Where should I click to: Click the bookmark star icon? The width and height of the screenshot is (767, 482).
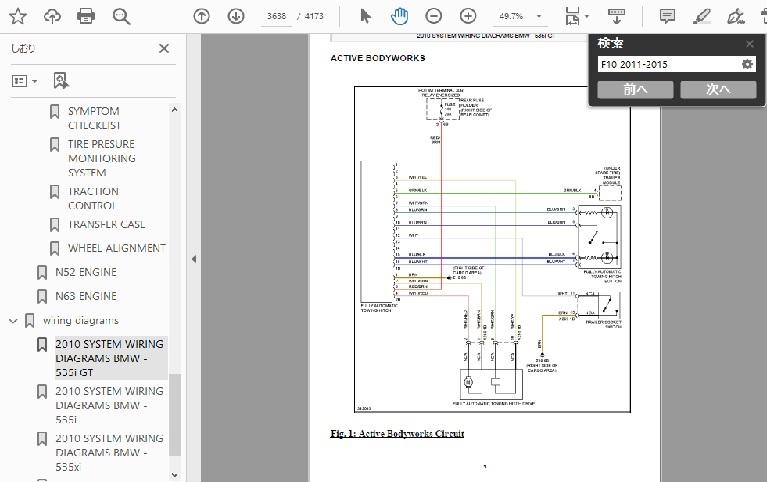click(x=19, y=16)
